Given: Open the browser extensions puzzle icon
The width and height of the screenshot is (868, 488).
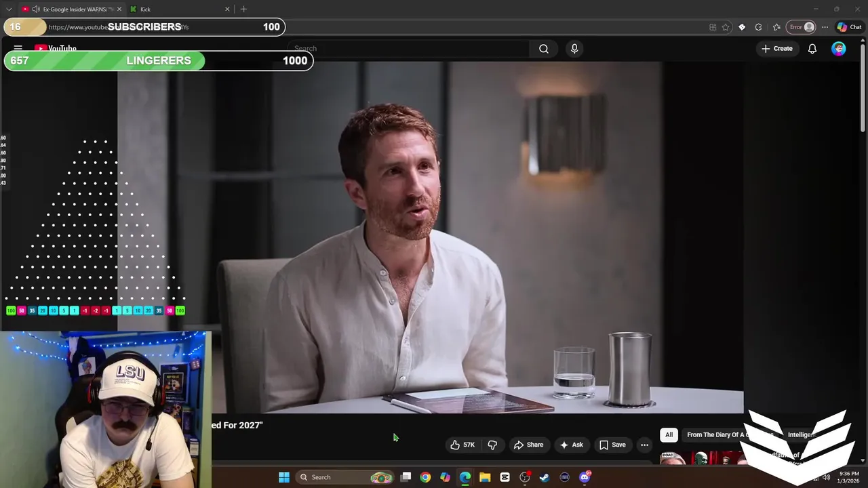Looking at the screenshot, I should pyautogui.click(x=758, y=27).
